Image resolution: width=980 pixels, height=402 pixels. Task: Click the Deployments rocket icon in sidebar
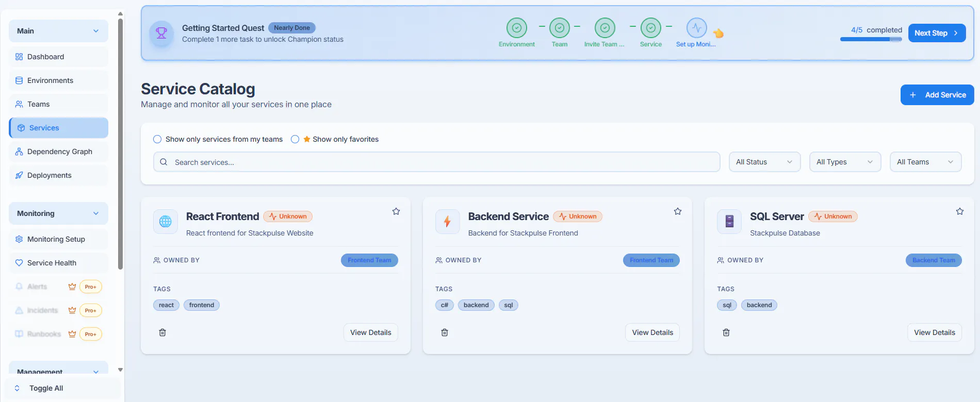(19, 175)
